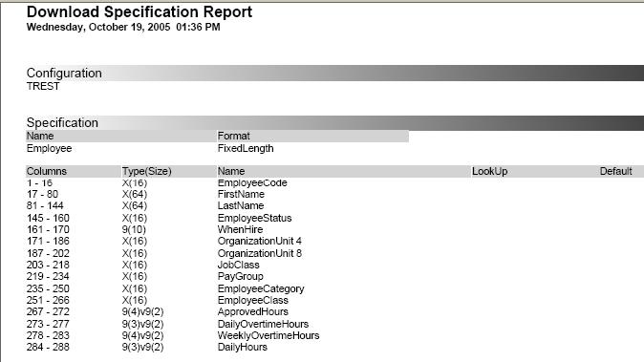
Task: Select the OrganizationUnit 8 field
Action: (260, 253)
